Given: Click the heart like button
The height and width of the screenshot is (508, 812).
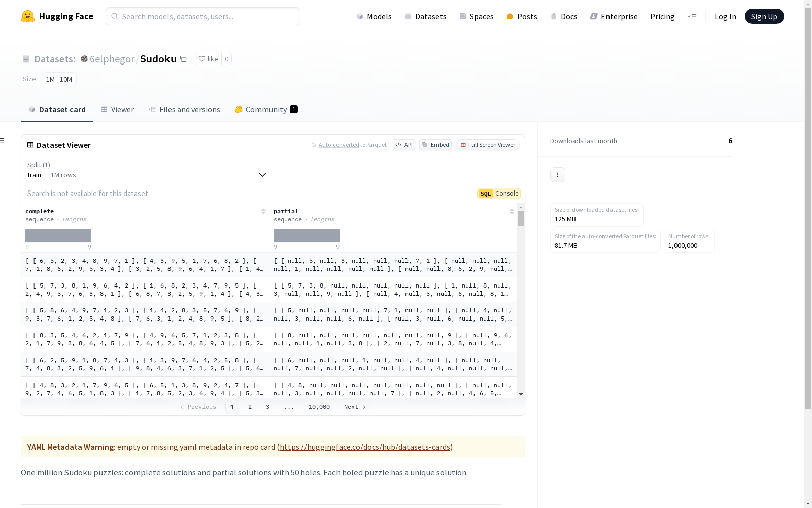Looking at the screenshot, I should tap(208, 59).
